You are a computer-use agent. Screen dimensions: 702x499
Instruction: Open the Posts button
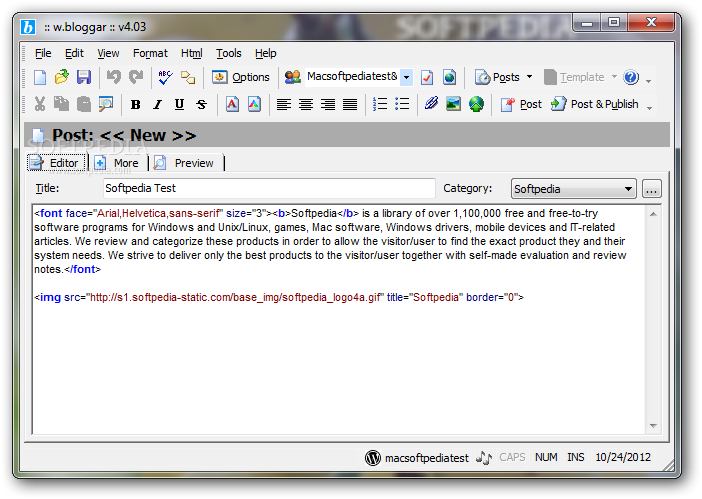point(497,77)
